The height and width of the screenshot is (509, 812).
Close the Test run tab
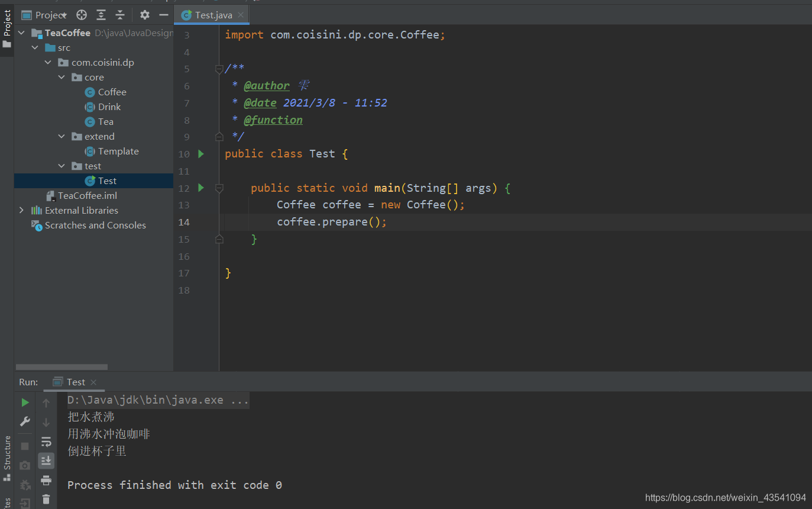pyautogui.click(x=93, y=382)
